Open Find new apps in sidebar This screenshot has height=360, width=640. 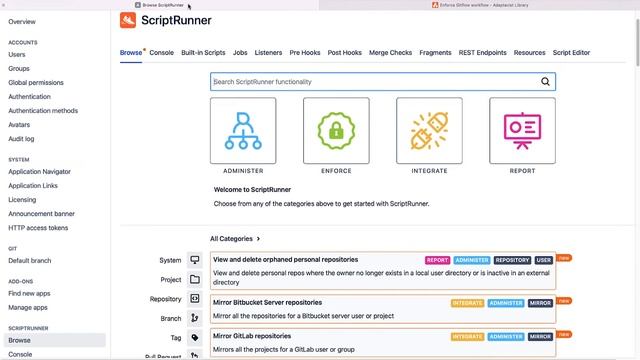click(29, 293)
